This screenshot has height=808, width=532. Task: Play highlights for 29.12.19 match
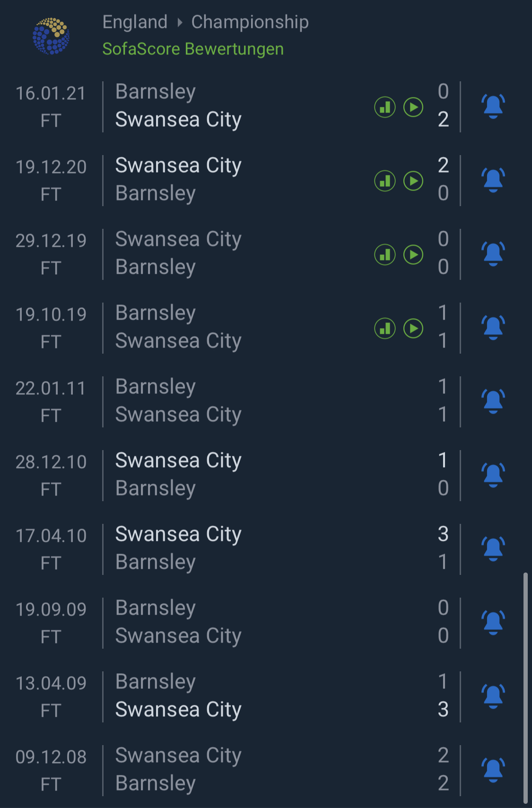pyautogui.click(x=413, y=255)
